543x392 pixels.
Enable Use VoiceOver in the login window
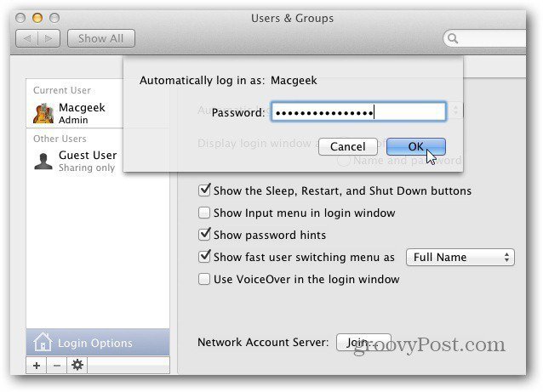click(x=204, y=279)
